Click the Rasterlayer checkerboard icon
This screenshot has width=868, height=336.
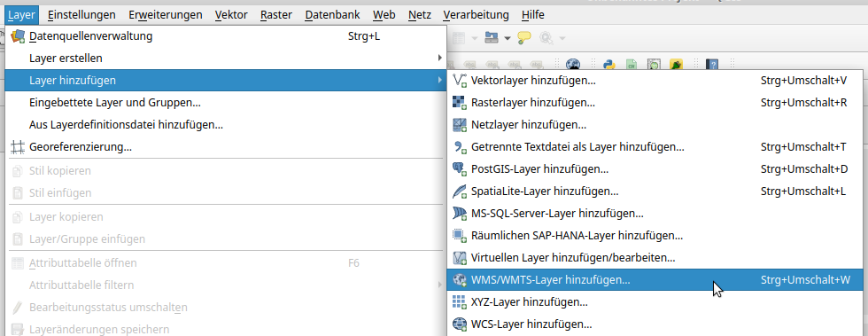(460, 103)
